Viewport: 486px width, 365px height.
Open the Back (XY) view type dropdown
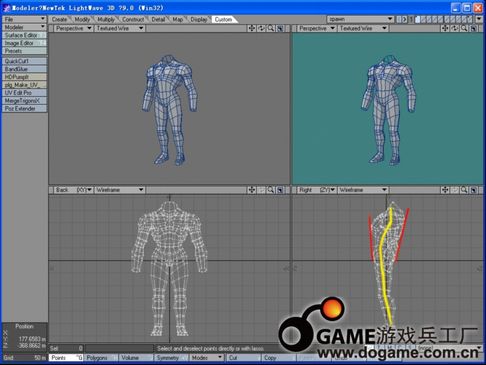point(73,190)
